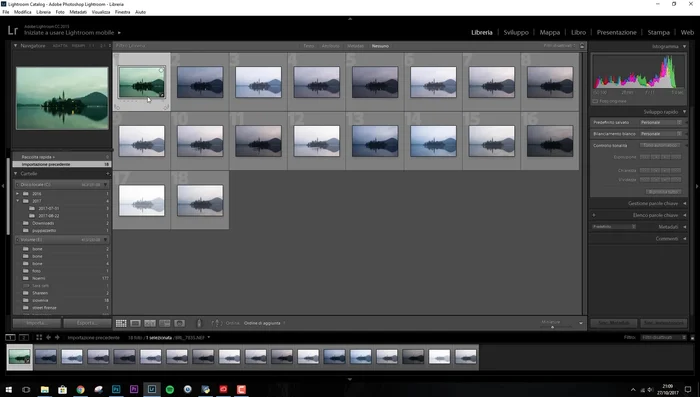The height and width of the screenshot is (397, 700).
Task: Toggle sort direction a-z icon
Action: click(x=217, y=323)
